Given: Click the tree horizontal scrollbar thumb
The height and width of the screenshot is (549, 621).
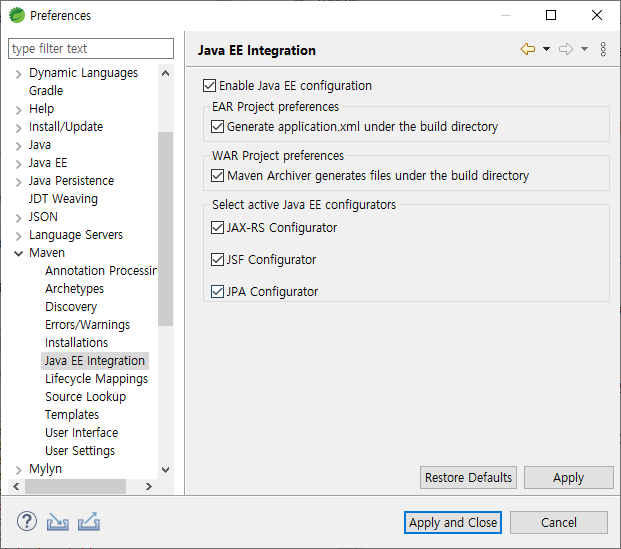Looking at the screenshot, I should 75,486.
